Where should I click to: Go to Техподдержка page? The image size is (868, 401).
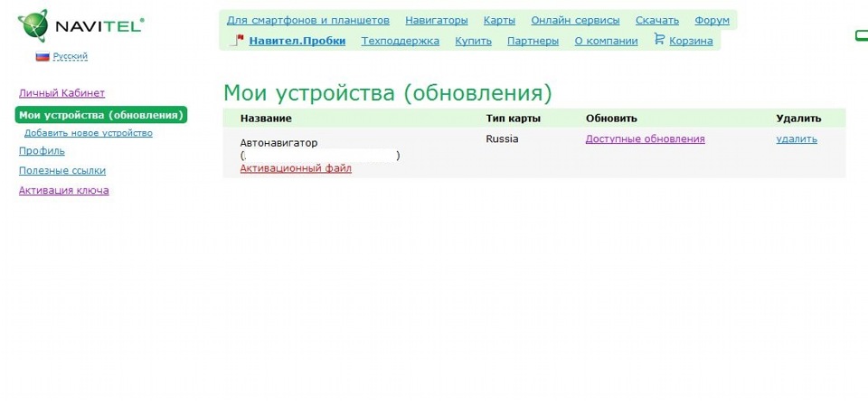click(401, 41)
